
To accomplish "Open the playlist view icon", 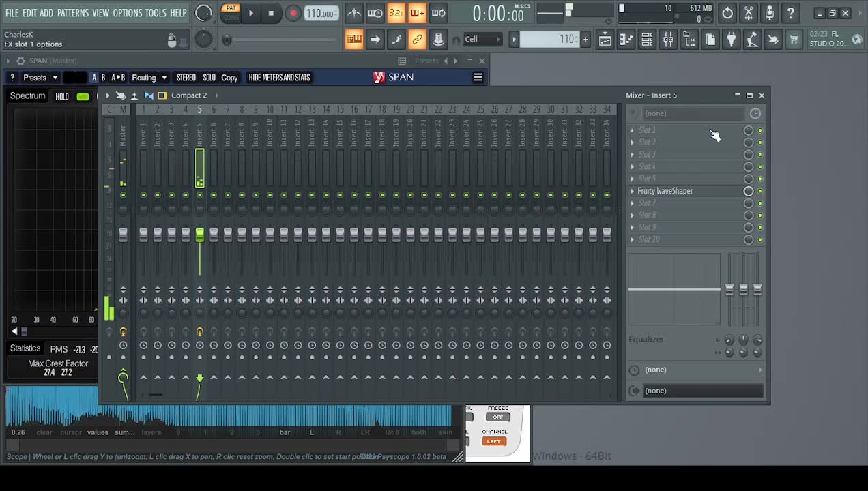I will pos(605,40).
